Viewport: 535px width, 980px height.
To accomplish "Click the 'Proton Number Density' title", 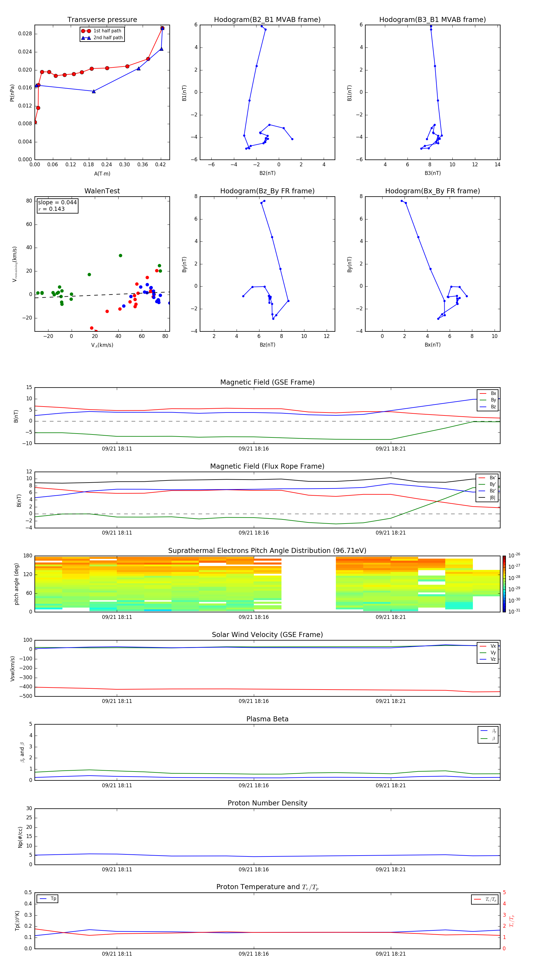I will (267, 803).
